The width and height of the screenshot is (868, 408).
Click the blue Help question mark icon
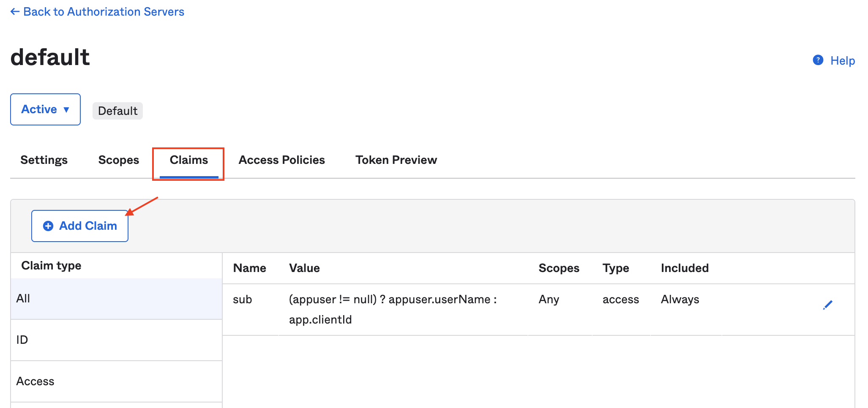click(x=818, y=60)
